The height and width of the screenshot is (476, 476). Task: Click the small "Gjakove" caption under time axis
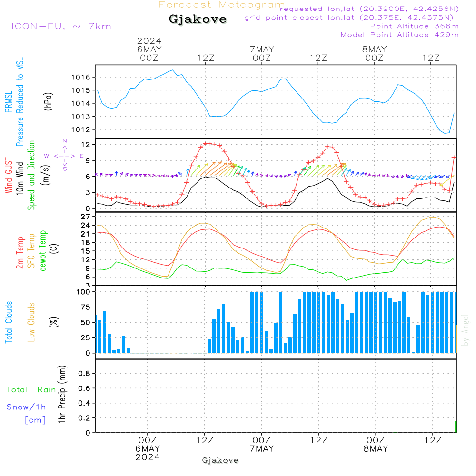coord(220,460)
